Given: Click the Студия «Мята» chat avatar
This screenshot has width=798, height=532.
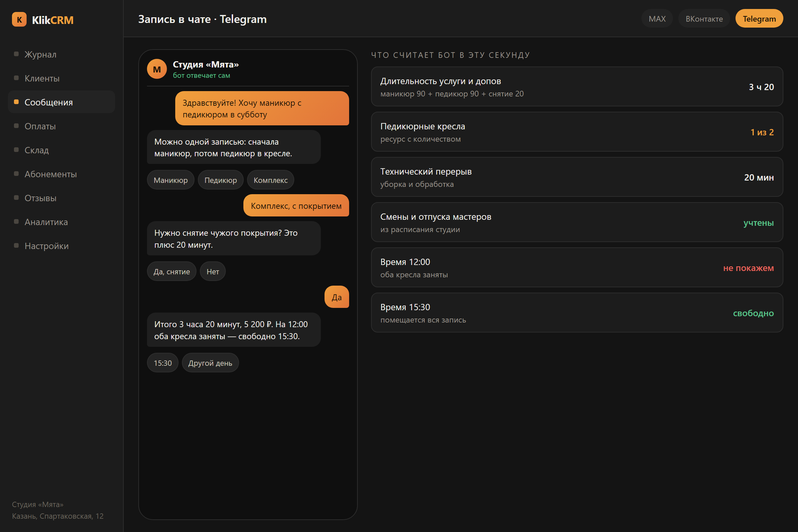Looking at the screenshot, I should tap(157, 69).
